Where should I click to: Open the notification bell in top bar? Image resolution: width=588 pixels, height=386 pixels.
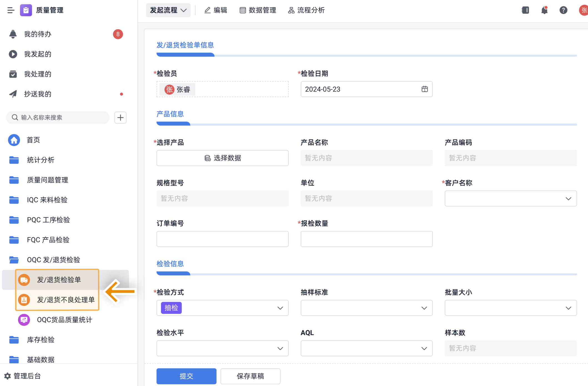(544, 10)
